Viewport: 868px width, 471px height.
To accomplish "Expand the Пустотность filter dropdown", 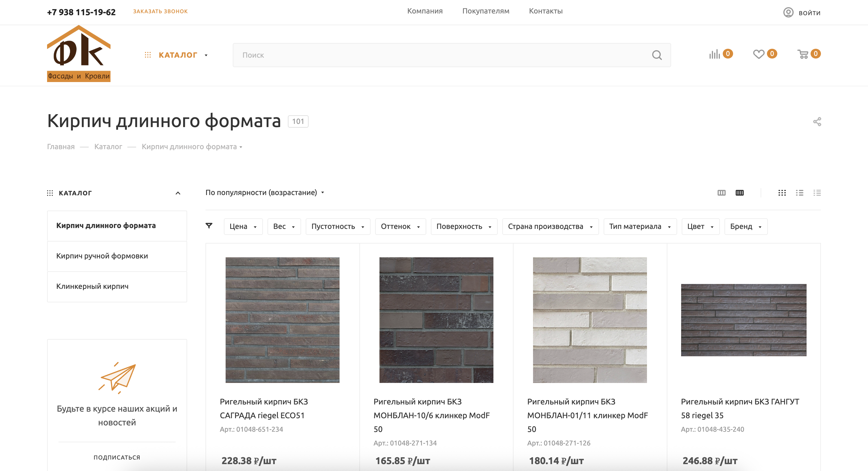I will pyautogui.click(x=338, y=227).
